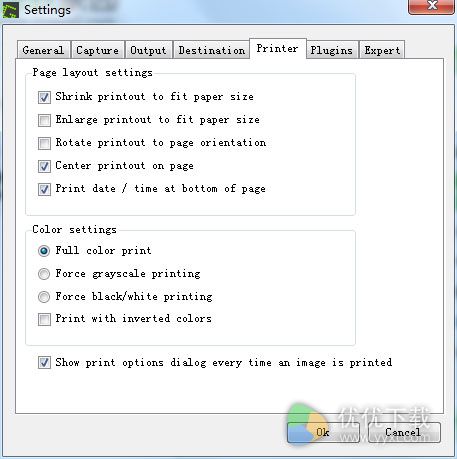Screen dimensions: 457x459
Task: Toggle Show print options dialog checkbox
Action: tap(44, 362)
